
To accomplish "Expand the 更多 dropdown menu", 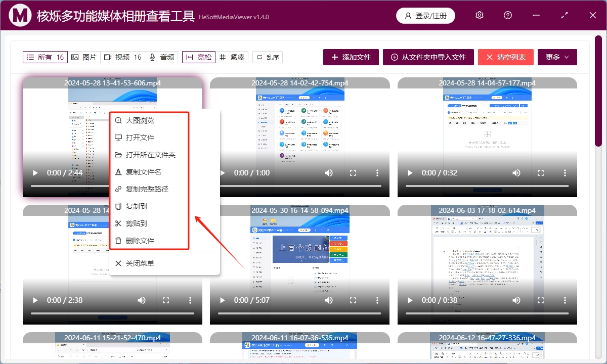I will pos(557,57).
